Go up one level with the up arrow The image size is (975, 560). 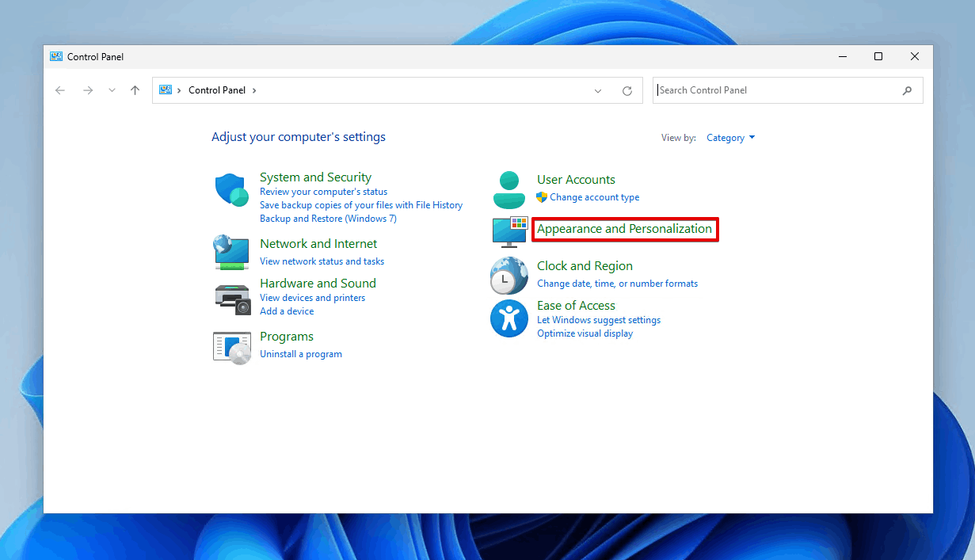[x=135, y=90]
